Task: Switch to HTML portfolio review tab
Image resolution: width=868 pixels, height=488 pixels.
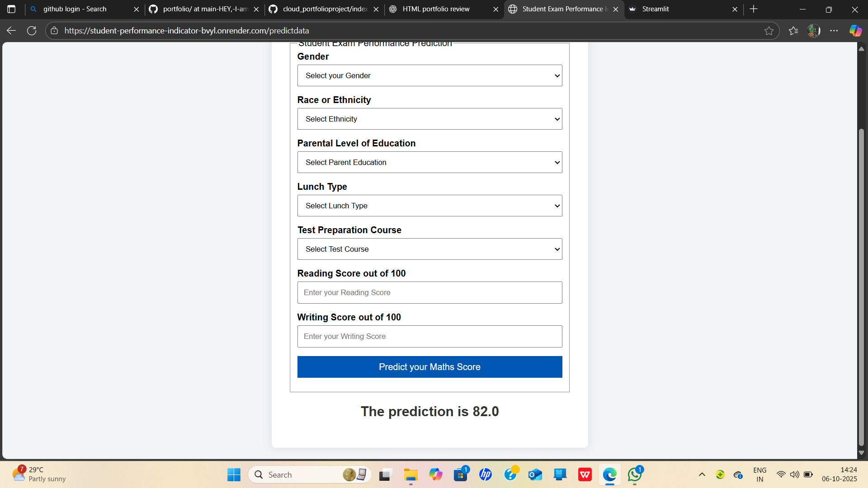Action: [x=436, y=9]
